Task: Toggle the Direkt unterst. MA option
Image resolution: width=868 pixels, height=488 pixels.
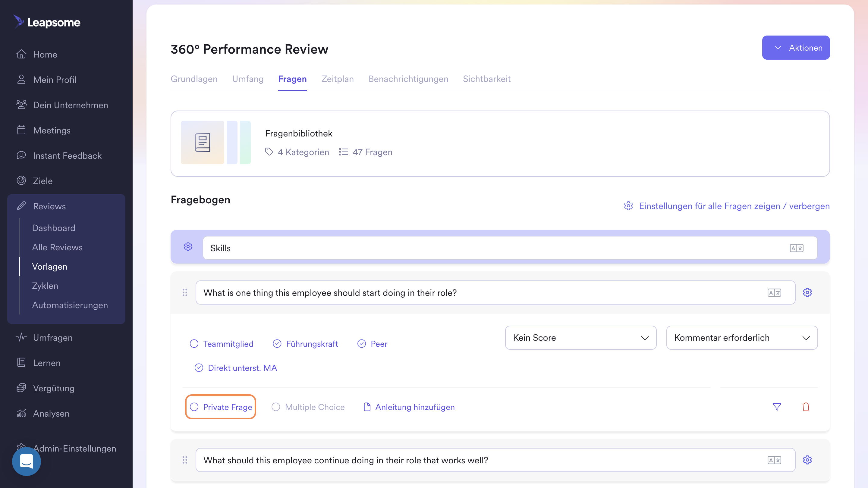Action: coord(236,368)
